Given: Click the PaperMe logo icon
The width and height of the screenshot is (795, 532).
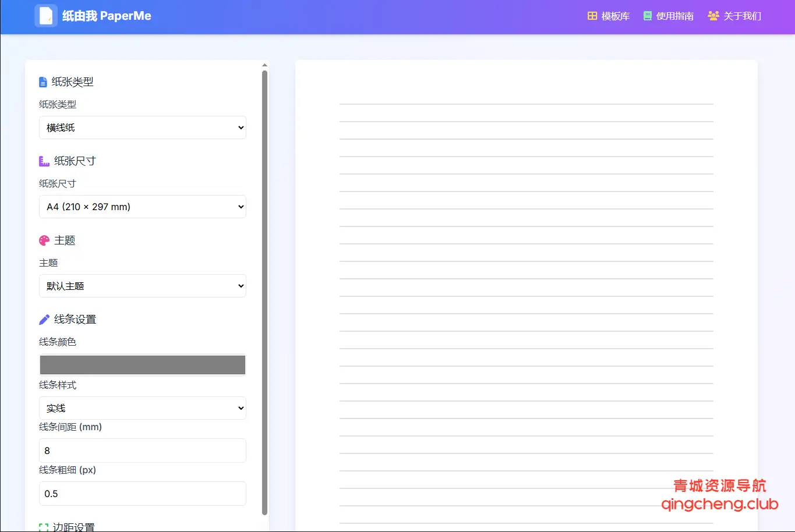Looking at the screenshot, I should 46,16.
